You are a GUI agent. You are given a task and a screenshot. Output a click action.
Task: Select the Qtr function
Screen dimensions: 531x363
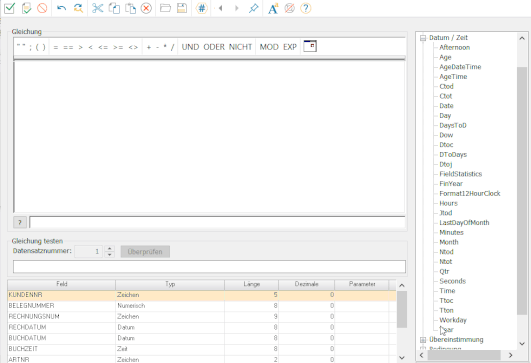click(x=444, y=272)
